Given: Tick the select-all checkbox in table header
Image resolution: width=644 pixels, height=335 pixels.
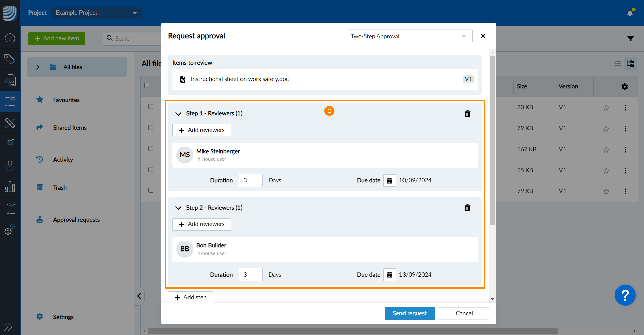Looking at the screenshot, I should [147, 86].
